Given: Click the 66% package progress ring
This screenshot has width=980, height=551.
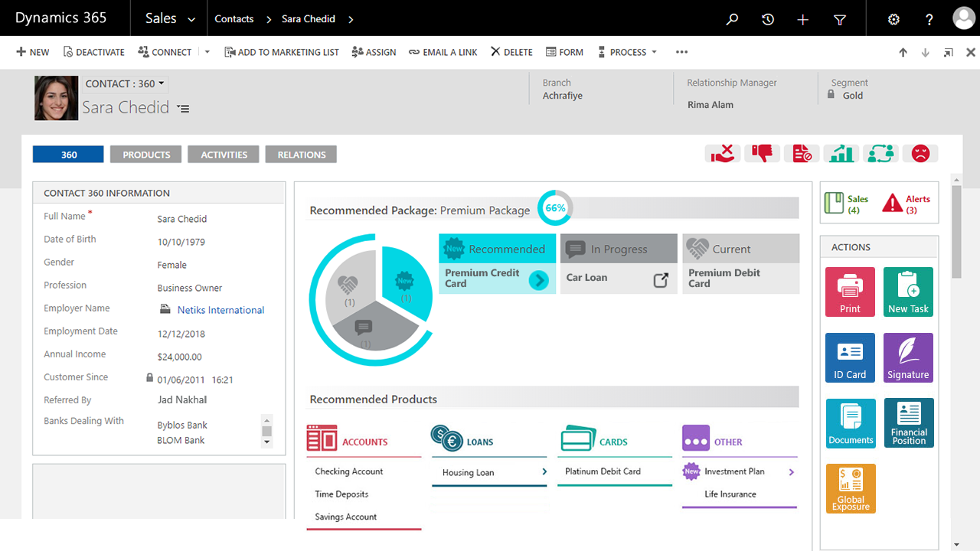Looking at the screenshot, I should point(555,208).
